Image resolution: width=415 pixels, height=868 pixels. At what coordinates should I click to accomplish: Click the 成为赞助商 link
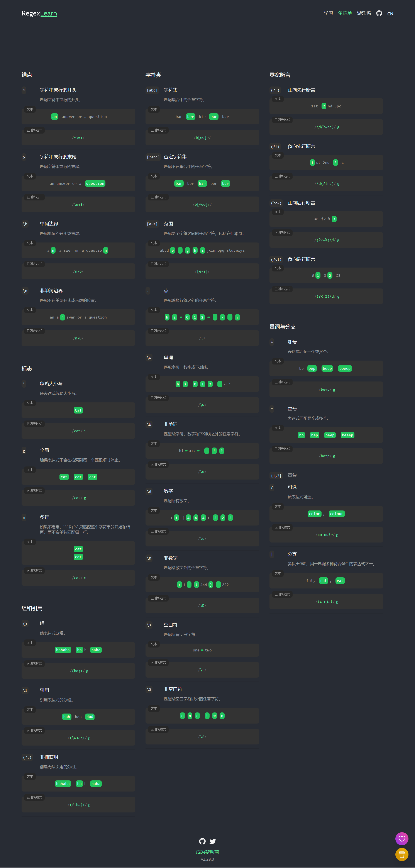click(x=207, y=852)
